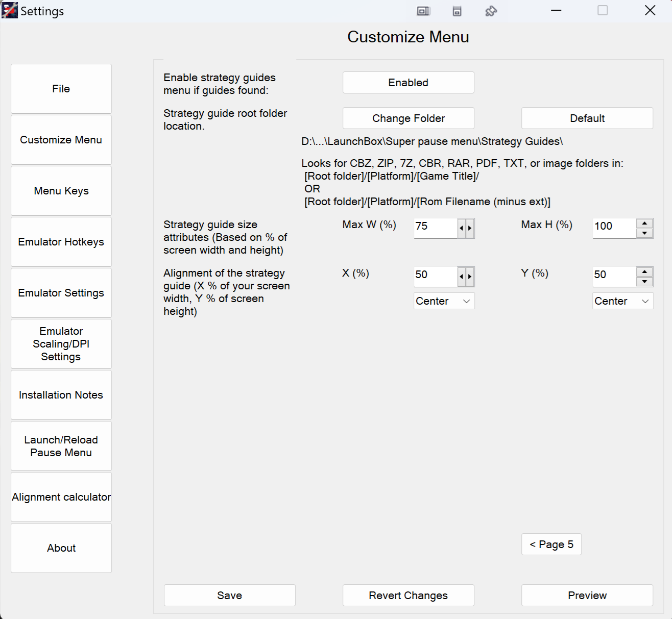Click the Strategy Guides folder path text

coord(432,141)
